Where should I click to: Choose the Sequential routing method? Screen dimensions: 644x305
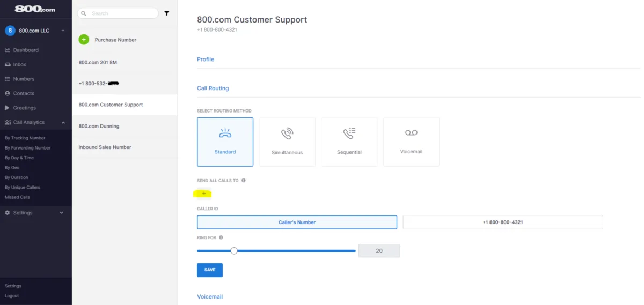click(349, 142)
